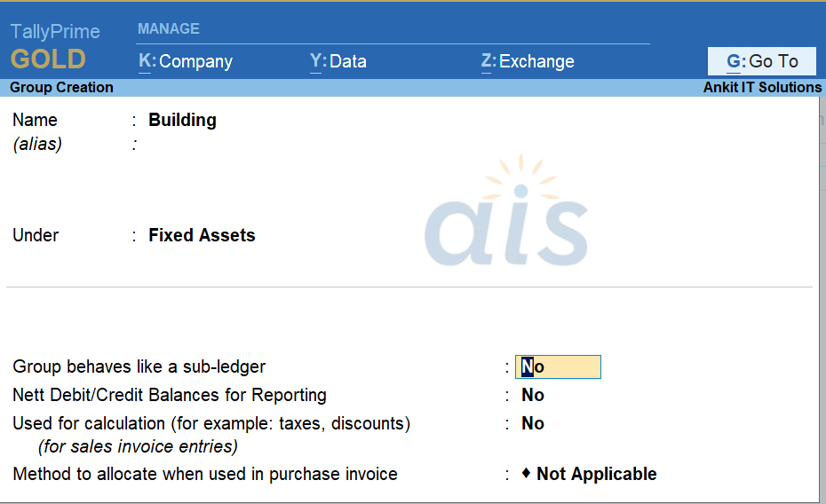Click the Go To button
The width and height of the screenshot is (826, 504).
tap(761, 61)
